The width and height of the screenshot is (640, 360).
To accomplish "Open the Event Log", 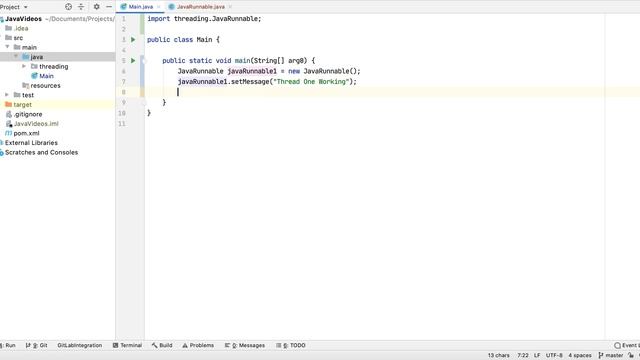I will [x=627, y=345].
